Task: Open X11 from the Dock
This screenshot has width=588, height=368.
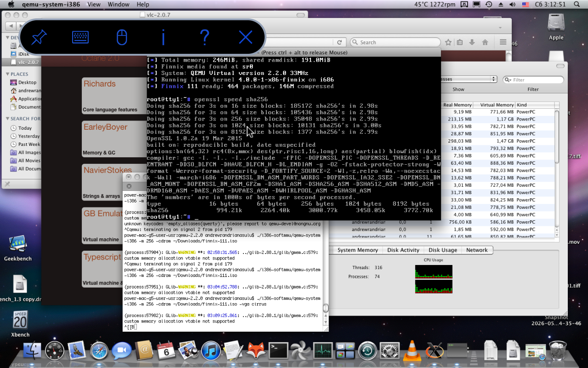Action: (x=434, y=351)
